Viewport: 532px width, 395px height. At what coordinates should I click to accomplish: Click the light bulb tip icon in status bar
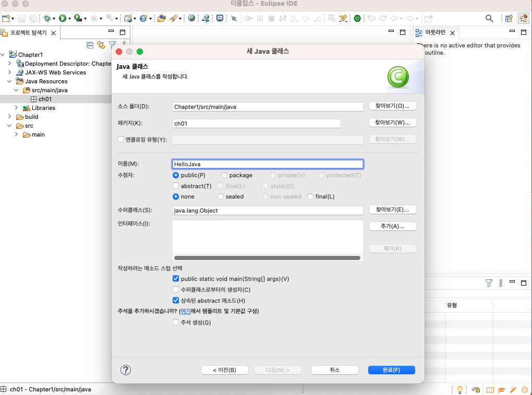pyautogui.click(x=460, y=390)
